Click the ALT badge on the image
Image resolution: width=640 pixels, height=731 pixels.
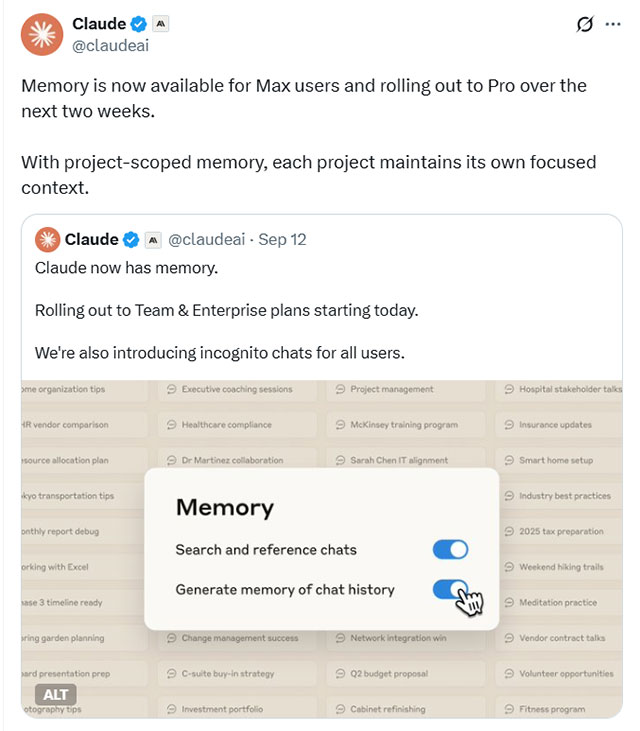56,694
